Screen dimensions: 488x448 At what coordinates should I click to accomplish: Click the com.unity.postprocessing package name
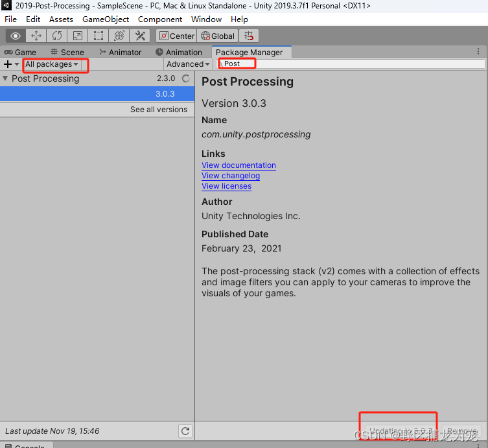(256, 134)
